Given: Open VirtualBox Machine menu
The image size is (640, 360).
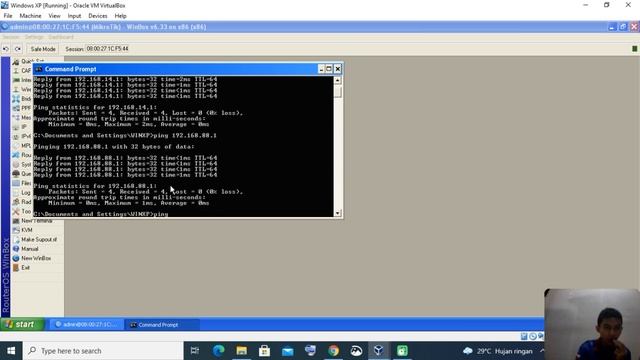Looking at the screenshot, I should (x=30, y=16).
